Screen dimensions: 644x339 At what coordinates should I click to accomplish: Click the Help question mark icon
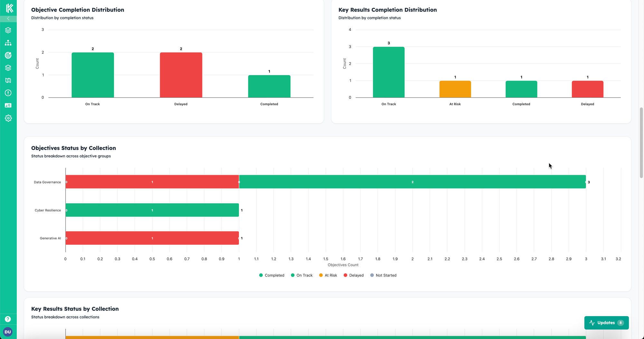point(8,319)
